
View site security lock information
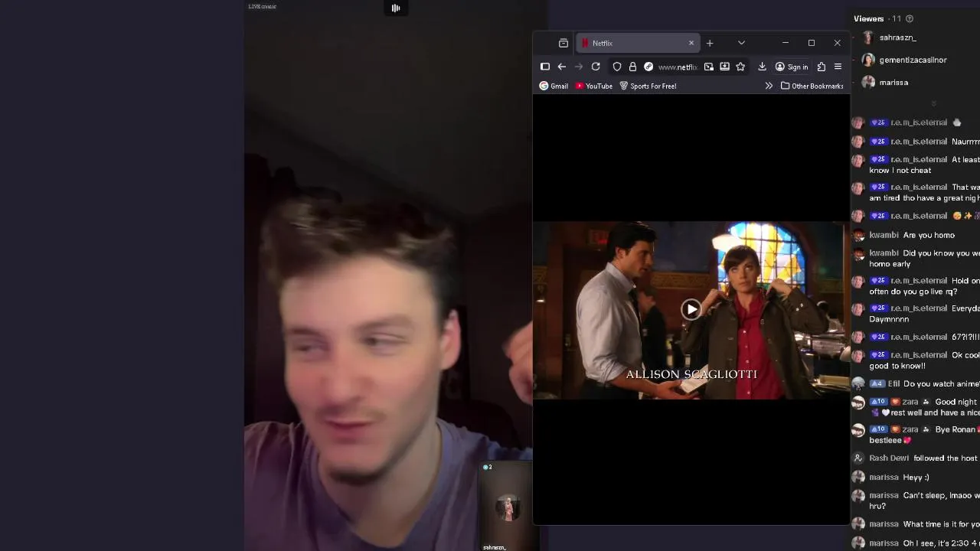point(632,67)
